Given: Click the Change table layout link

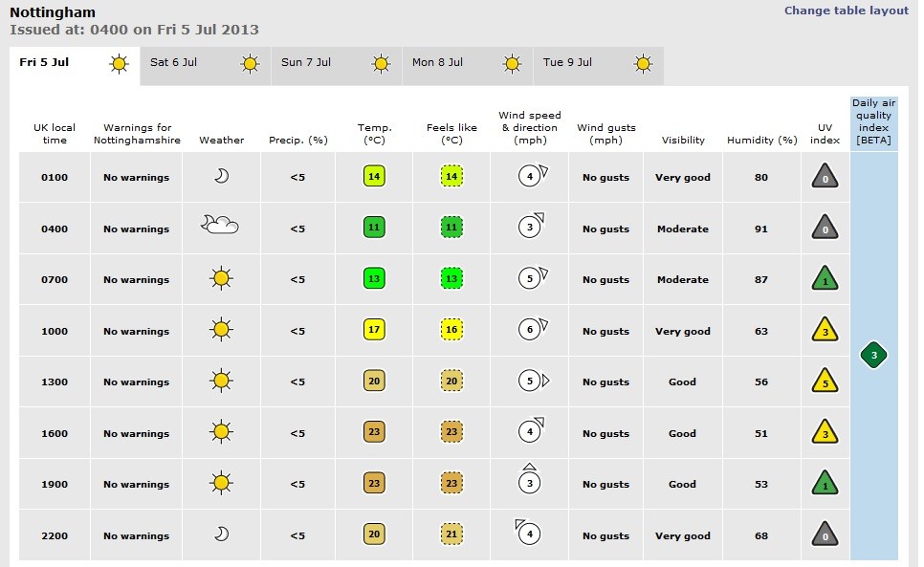Looking at the screenshot, I should pos(846,11).
